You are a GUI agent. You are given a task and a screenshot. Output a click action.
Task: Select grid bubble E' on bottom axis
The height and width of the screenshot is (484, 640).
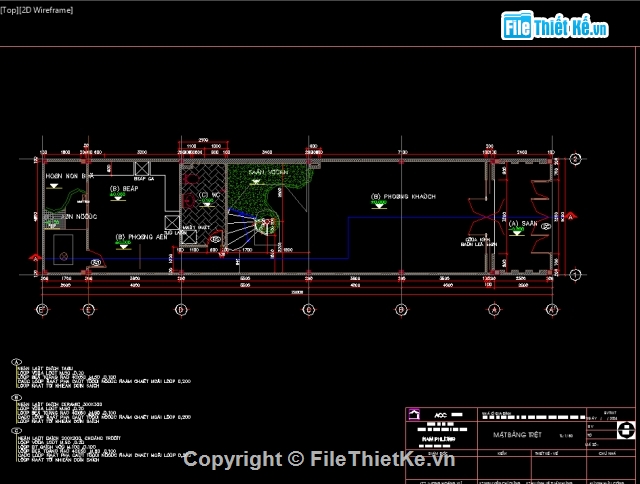tap(42, 310)
